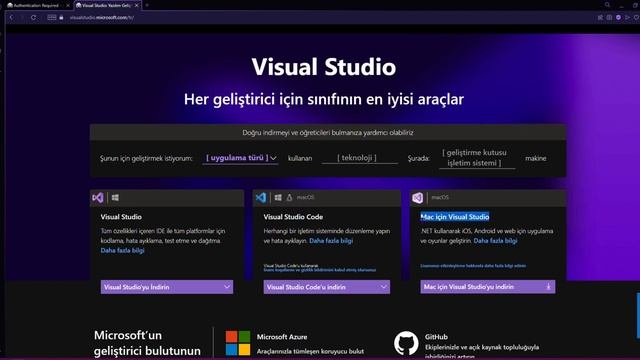Screen dimensions: 640x360
Task: Click the Visual Studio for Mac logo icon
Action: tap(418, 198)
